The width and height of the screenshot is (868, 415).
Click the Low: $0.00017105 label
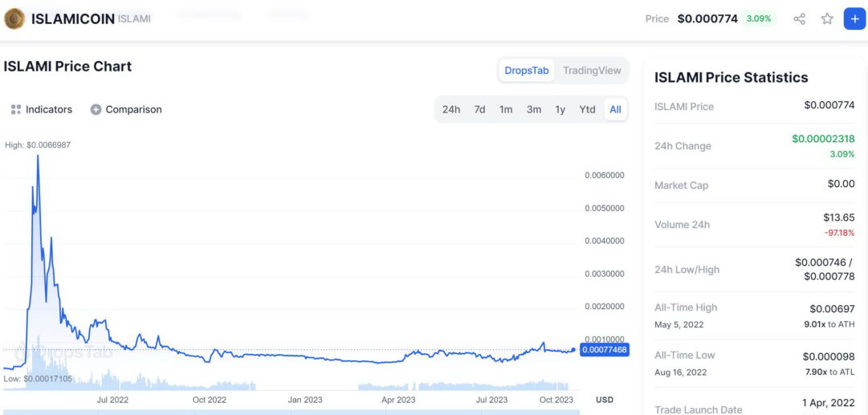(x=38, y=379)
